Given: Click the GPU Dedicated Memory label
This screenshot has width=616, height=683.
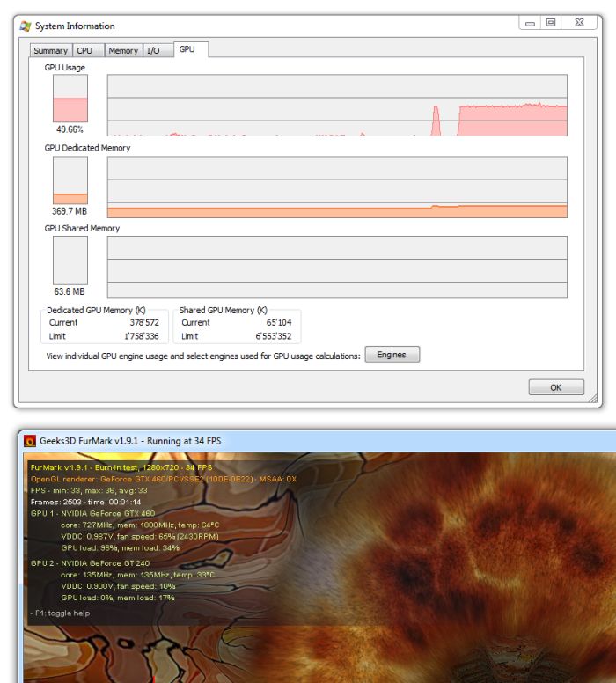Looking at the screenshot, I should pyautogui.click(x=87, y=148).
